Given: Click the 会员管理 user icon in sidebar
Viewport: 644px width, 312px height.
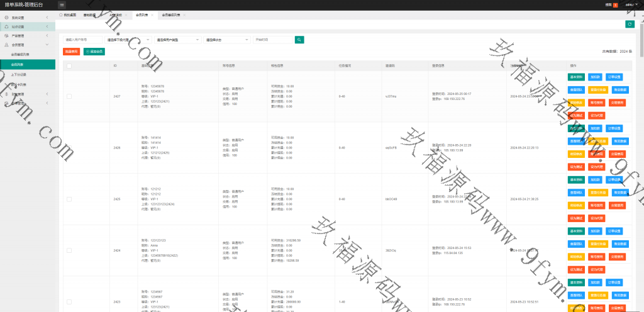Looking at the screenshot, I should pyautogui.click(x=6, y=45).
